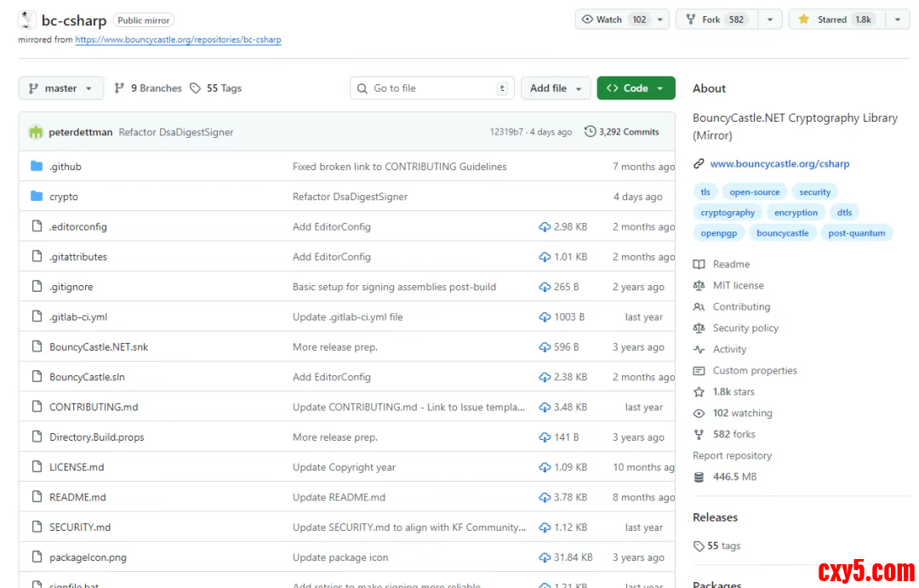Screen dimensions: 919x588
Task: Click the download icon for packageIcon.png
Action: 545,557
